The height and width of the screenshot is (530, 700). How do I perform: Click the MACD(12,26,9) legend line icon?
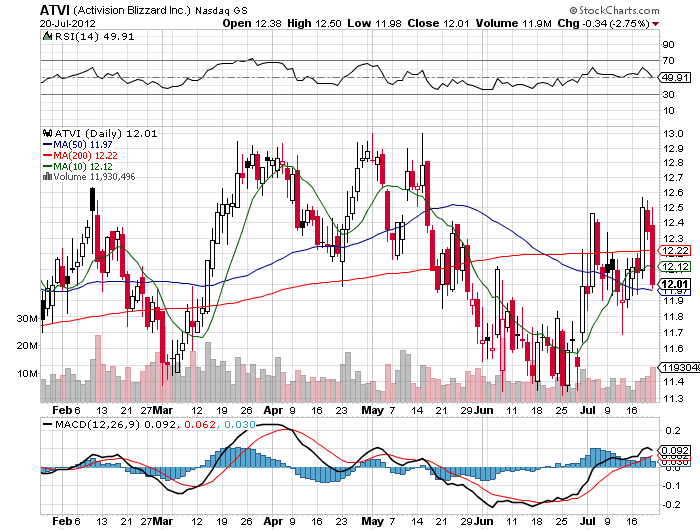pyautogui.click(x=47, y=425)
